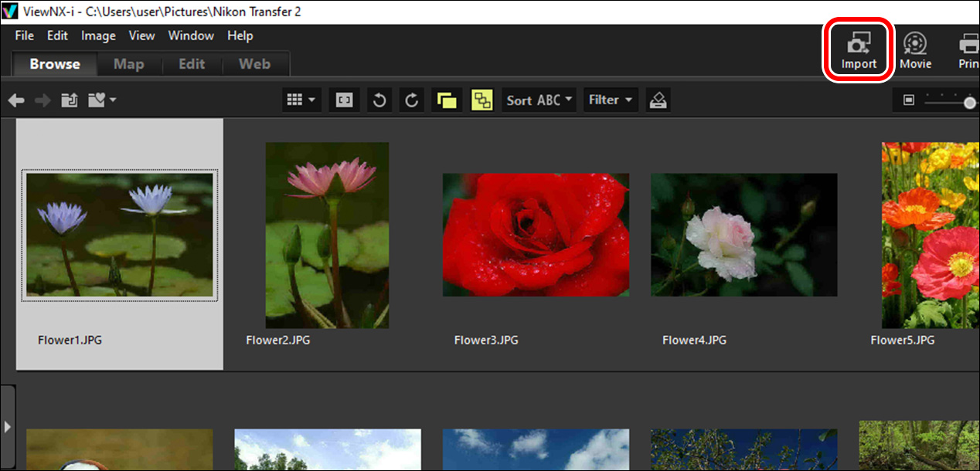Go back with the left arrow icon
980x471 pixels.
[x=16, y=100]
